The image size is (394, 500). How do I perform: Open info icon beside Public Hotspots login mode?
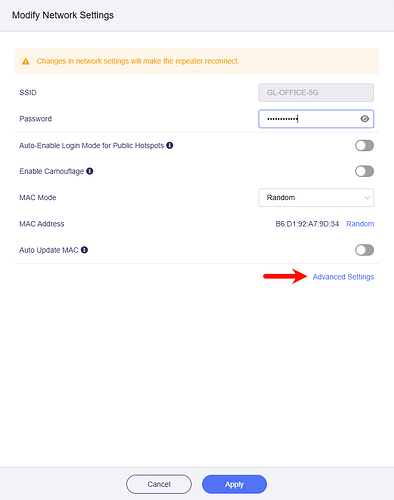170,145
